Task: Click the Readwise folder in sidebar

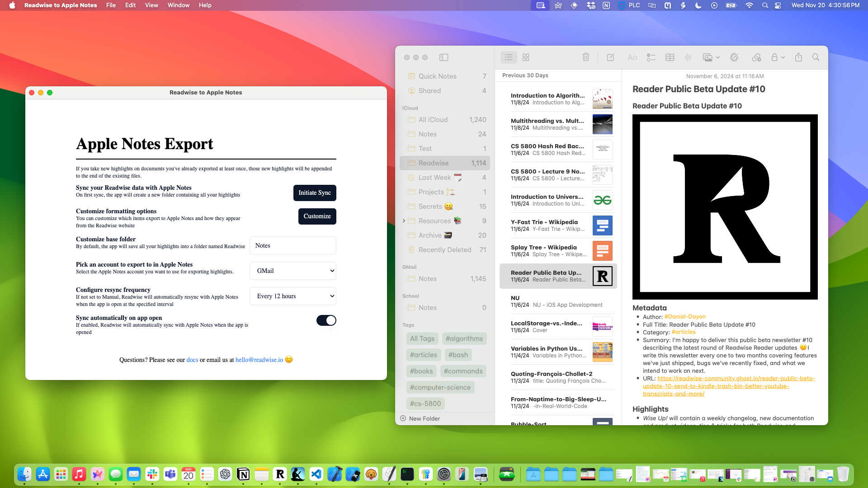Action: [x=434, y=163]
